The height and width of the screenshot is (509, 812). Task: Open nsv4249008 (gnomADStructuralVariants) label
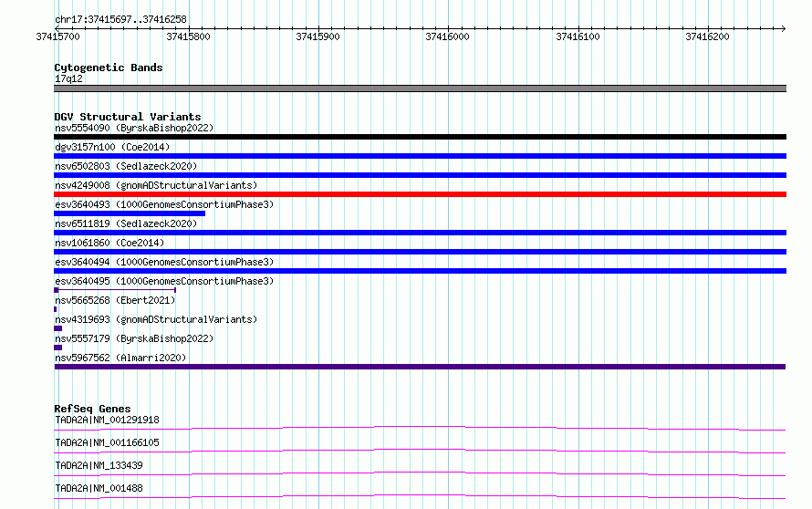coord(156,185)
